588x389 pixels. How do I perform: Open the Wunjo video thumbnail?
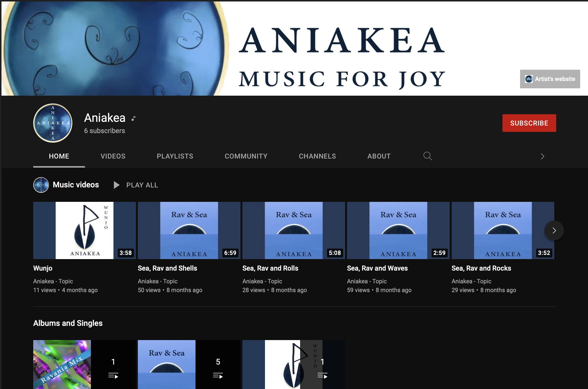[85, 230]
